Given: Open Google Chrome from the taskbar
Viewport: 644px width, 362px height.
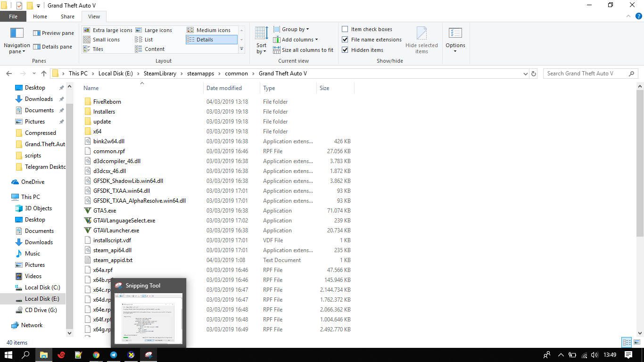Looking at the screenshot, I should tap(96, 355).
